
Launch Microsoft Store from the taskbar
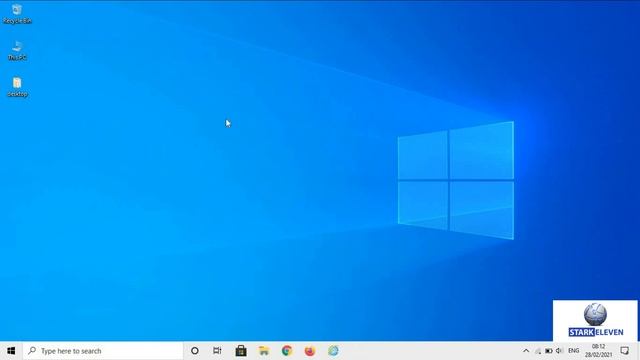pyautogui.click(x=241, y=351)
